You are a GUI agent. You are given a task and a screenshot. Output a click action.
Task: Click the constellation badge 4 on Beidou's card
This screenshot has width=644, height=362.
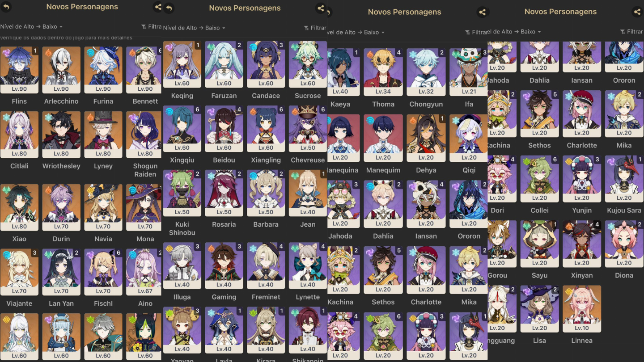point(239,110)
